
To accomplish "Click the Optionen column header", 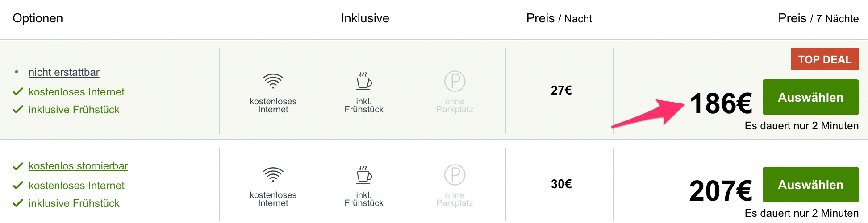I will coord(38,18).
